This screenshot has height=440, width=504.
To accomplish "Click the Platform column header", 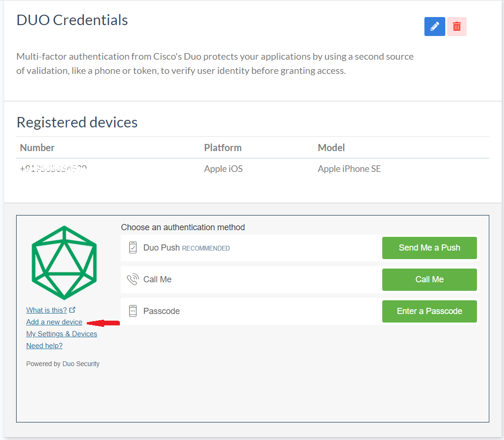I will coord(223,147).
